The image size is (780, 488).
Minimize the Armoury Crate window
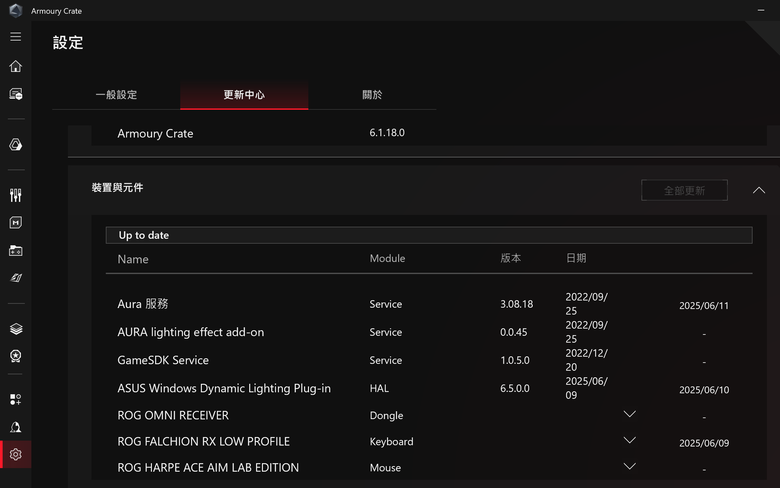(x=761, y=10)
